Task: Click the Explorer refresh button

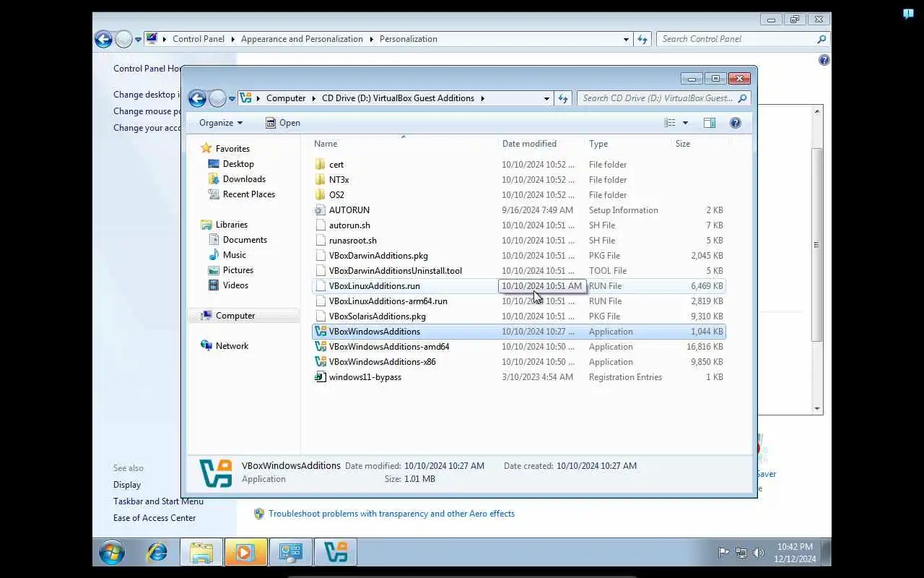Action: click(x=563, y=98)
